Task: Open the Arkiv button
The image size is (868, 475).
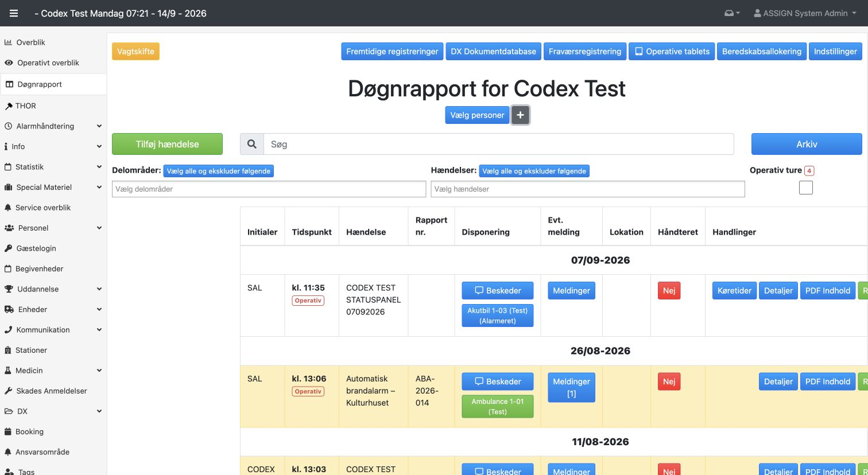Action: 807,144
